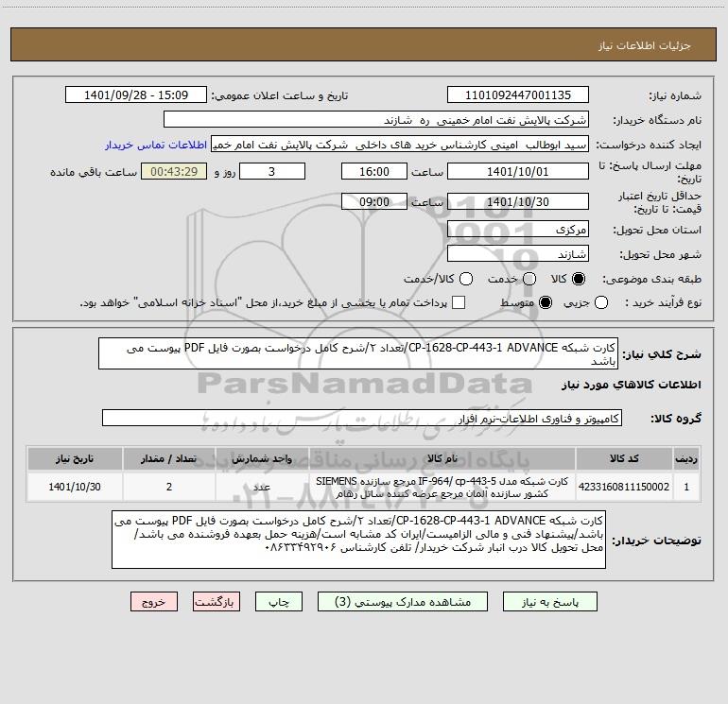This screenshot has width=728, height=704.
Task: Click the نام دستگاه خریدار label
Action: click(657, 120)
